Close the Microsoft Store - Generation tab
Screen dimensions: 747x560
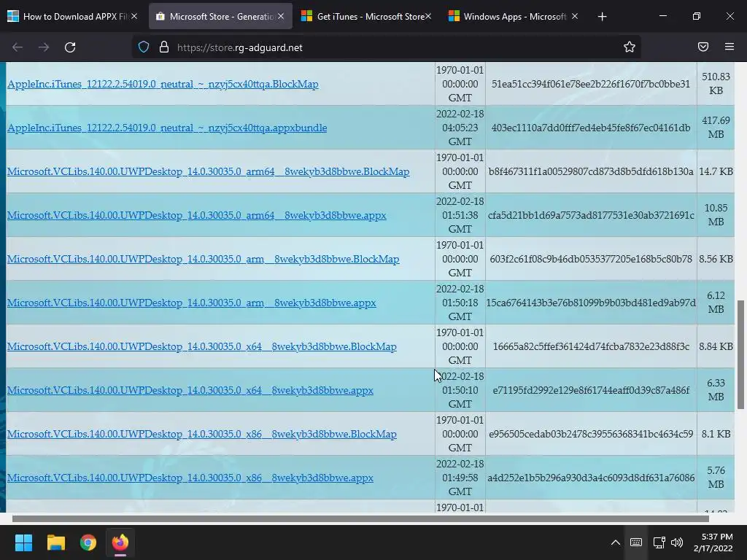[281, 16]
